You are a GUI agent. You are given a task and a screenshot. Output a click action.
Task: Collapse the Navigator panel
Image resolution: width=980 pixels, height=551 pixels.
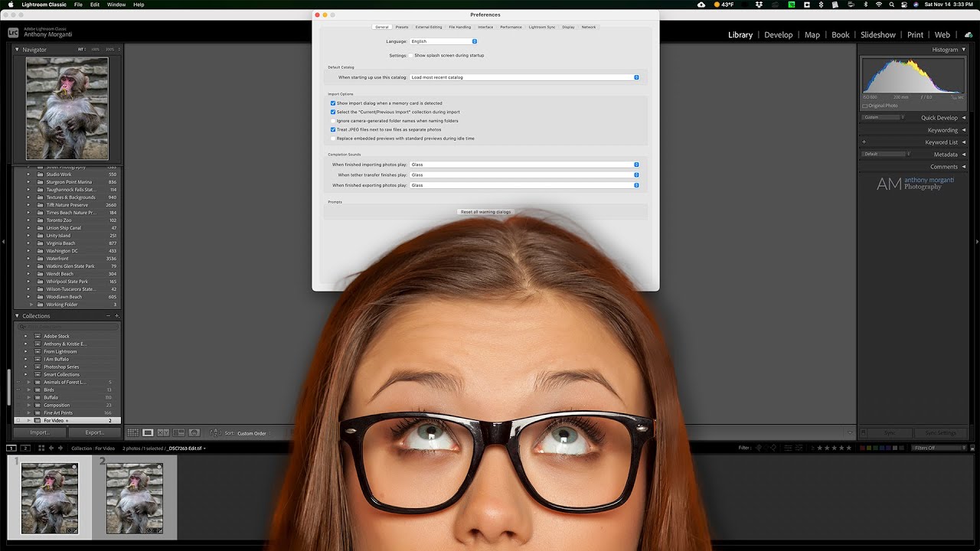[x=18, y=50]
